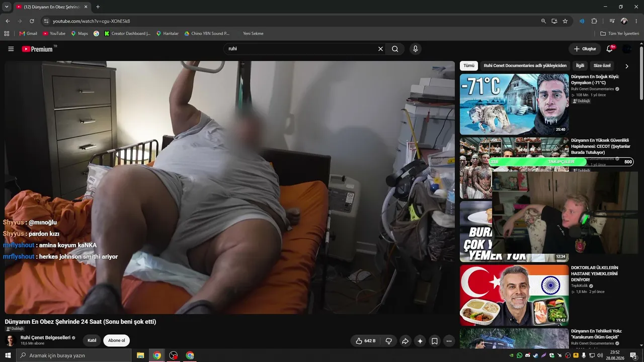This screenshot has width=644, height=362.
Task: Open Maps bookmark
Action: pos(79,34)
